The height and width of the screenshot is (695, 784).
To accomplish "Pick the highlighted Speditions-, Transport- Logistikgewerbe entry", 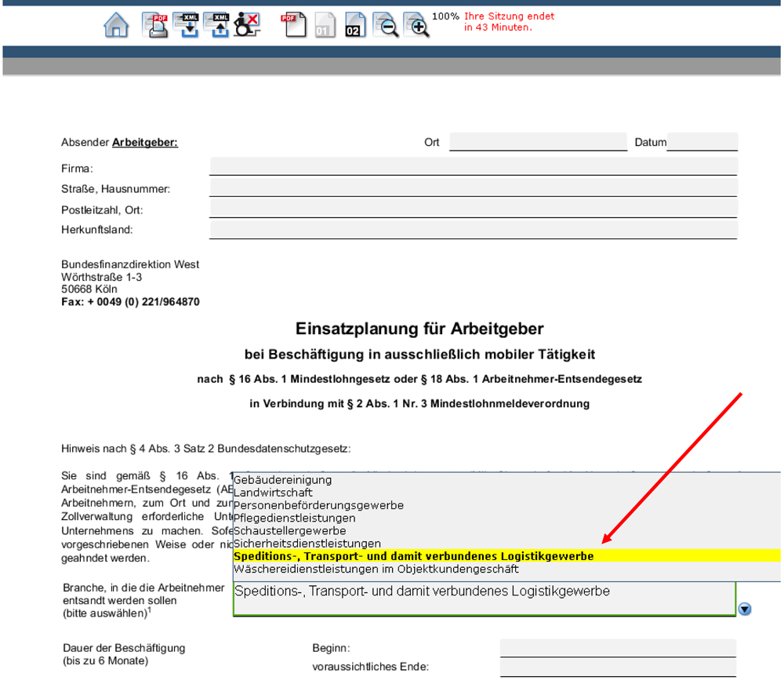I will pos(413,556).
